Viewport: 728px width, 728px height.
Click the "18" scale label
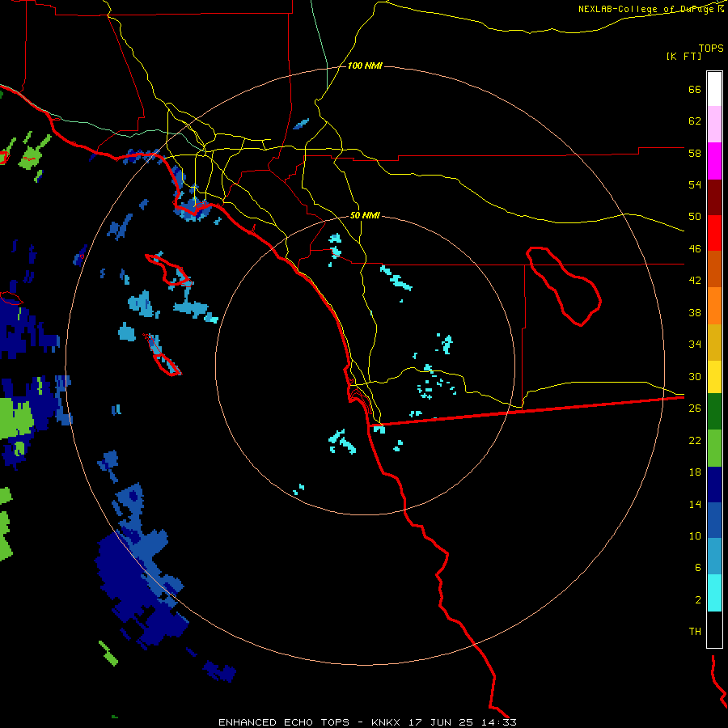(x=695, y=472)
